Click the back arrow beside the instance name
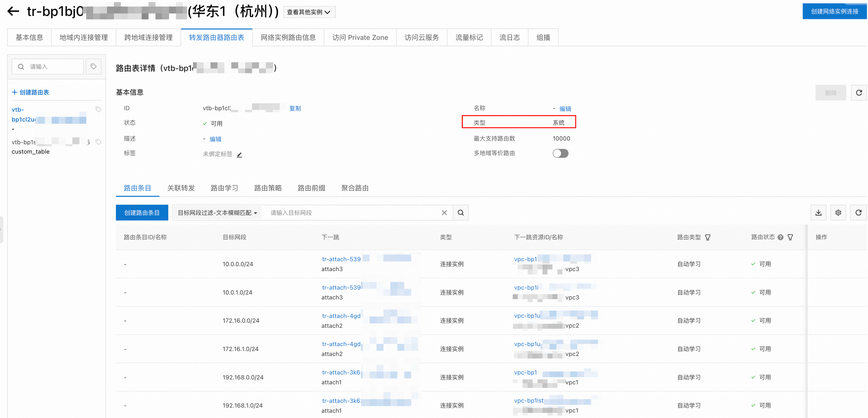This screenshot has height=418, width=868. (13, 11)
